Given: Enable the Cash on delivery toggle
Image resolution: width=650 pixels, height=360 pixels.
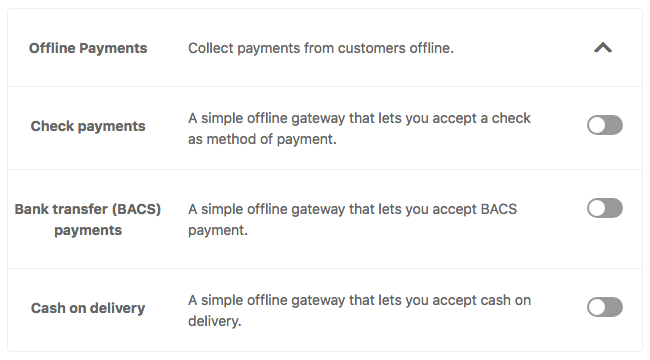Looking at the screenshot, I should point(605,307).
